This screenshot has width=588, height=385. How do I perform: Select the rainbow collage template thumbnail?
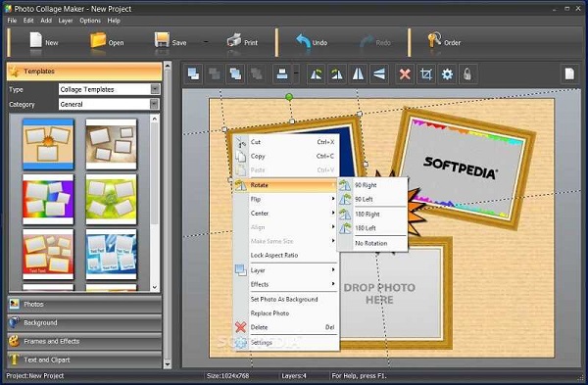48,200
